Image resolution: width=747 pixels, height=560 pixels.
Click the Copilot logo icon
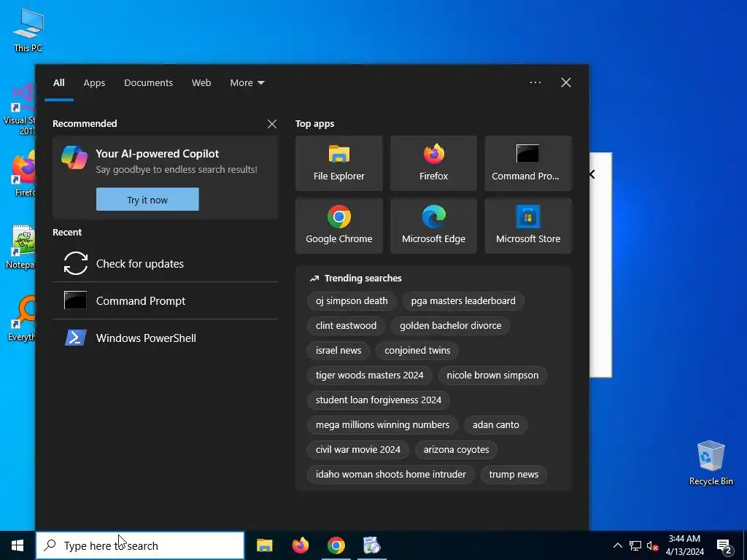click(74, 157)
